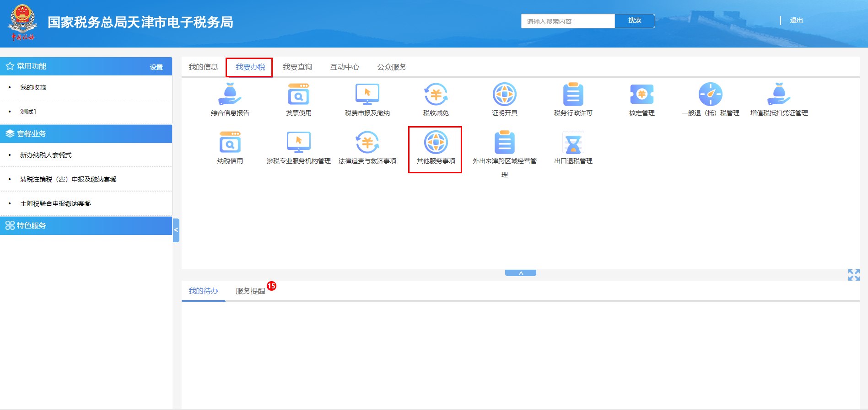Open 设置 in the 常用功能 header
Image resolution: width=868 pixels, height=410 pixels.
point(156,67)
